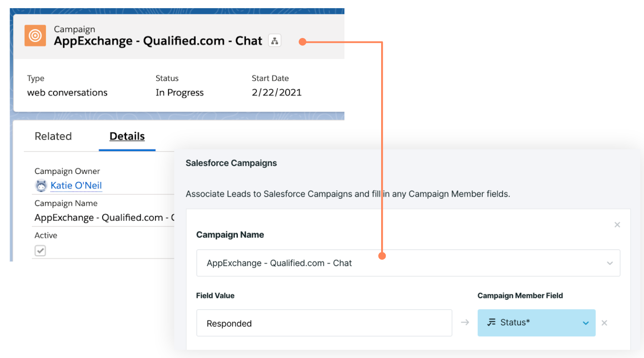Click the orange Campaign target icon

coord(35,35)
